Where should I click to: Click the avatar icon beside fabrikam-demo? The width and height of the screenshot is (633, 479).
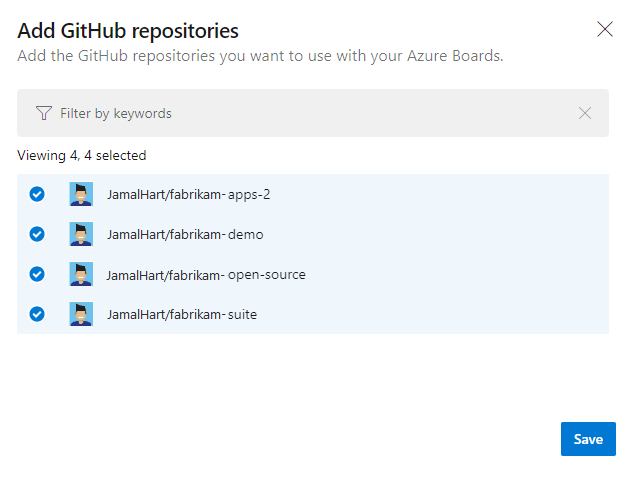tap(81, 234)
